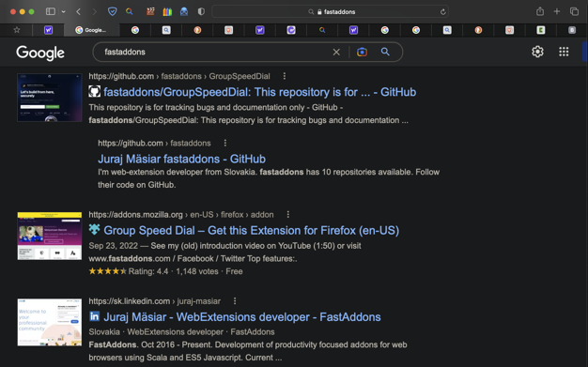Open the blue shield extension
The width and height of the screenshot is (588, 367).
coord(112,11)
